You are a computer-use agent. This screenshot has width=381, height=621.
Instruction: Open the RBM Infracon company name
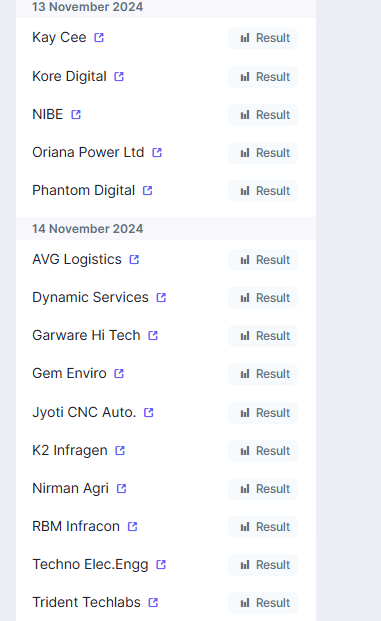click(x=76, y=526)
